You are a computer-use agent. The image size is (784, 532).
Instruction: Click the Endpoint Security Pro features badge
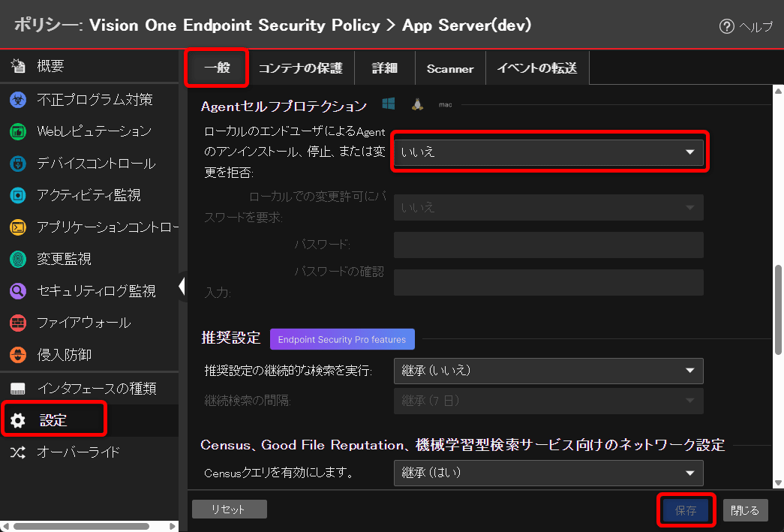coord(342,339)
